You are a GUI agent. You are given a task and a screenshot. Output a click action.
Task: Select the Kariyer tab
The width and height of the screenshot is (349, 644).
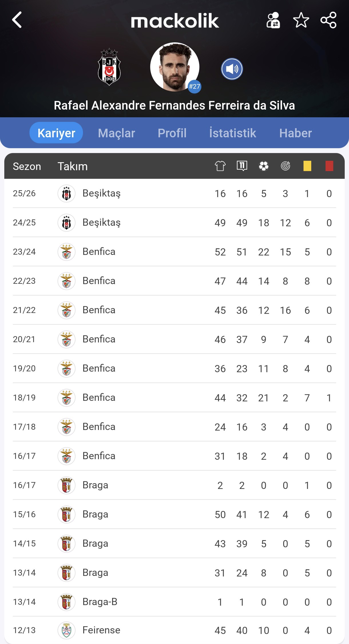click(x=56, y=133)
